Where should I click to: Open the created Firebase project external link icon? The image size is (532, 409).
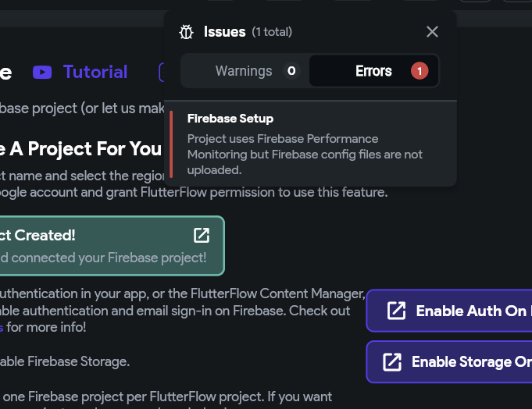pos(202,235)
